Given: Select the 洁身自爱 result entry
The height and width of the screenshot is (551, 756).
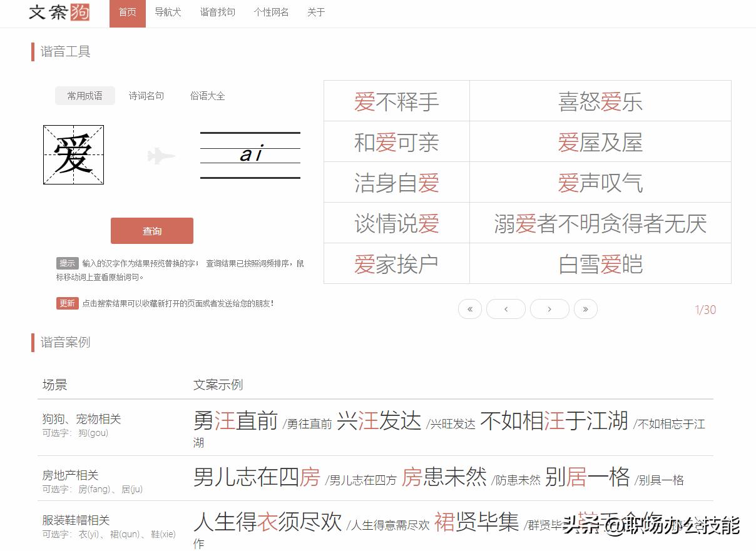Looking at the screenshot, I should [396, 182].
